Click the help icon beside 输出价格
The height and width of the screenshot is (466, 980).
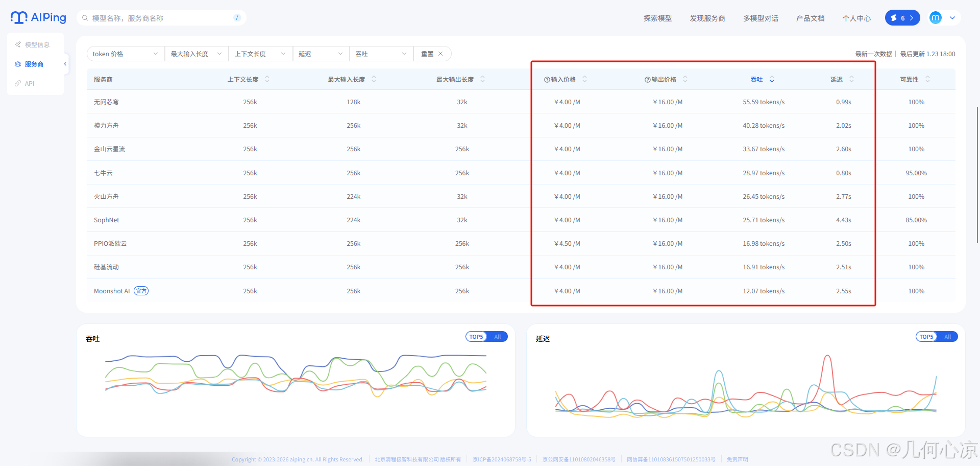click(x=647, y=80)
